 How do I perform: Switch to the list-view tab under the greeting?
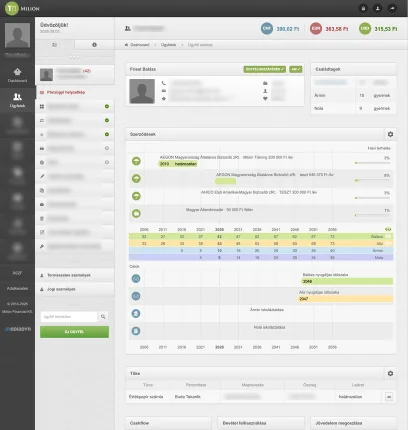55,45
